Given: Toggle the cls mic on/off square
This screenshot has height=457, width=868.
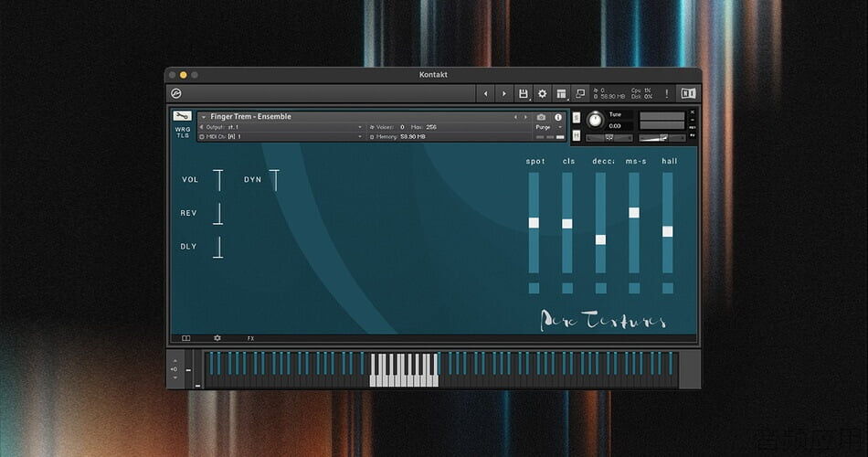Looking at the screenshot, I should [567, 288].
